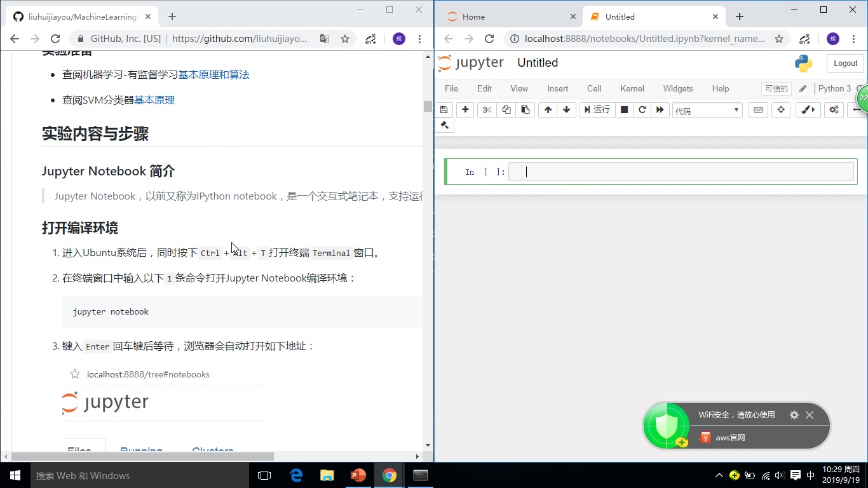Viewport: 868px width, 488px height.
Task: Open the command palette keyboard icon
Action: point(757,110)
